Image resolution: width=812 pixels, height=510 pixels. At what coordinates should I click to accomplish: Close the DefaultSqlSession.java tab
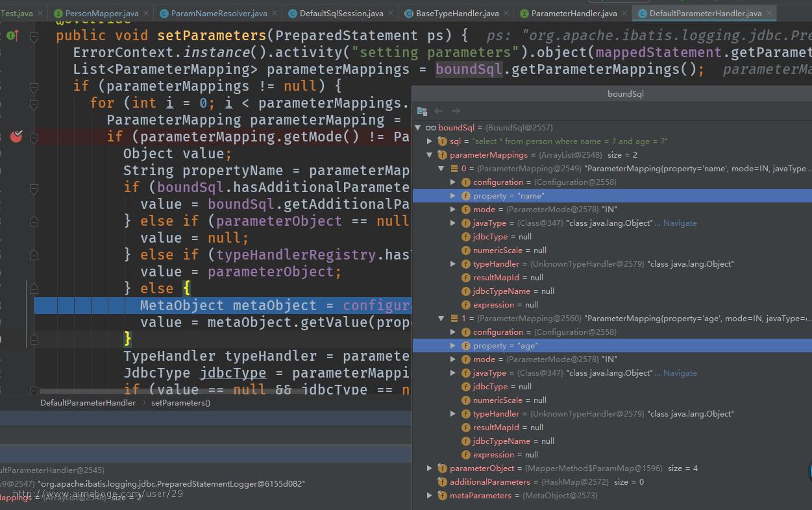pyautogui.click(x=389, y=13)
